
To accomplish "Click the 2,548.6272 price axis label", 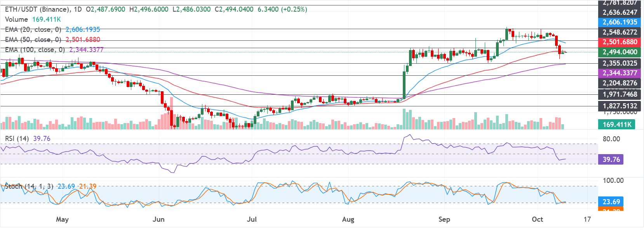I will point(620,32).
